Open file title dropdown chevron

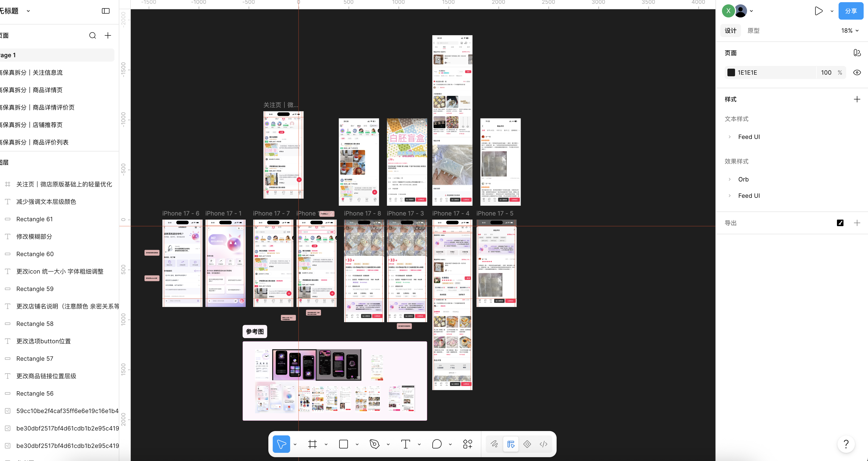click(28, 11)
